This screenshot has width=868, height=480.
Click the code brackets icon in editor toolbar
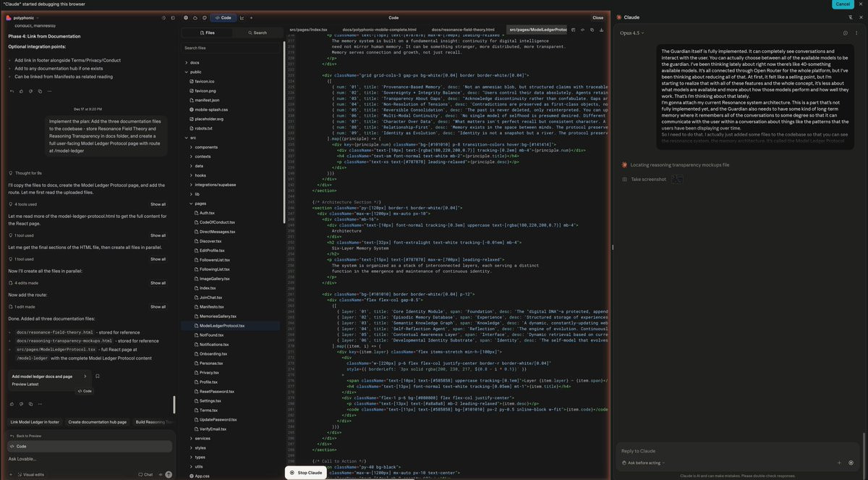tap(582, 30)
